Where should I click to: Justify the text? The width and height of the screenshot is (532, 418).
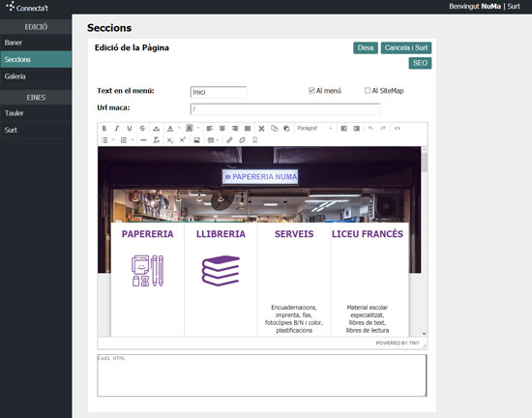click(248, 129)
